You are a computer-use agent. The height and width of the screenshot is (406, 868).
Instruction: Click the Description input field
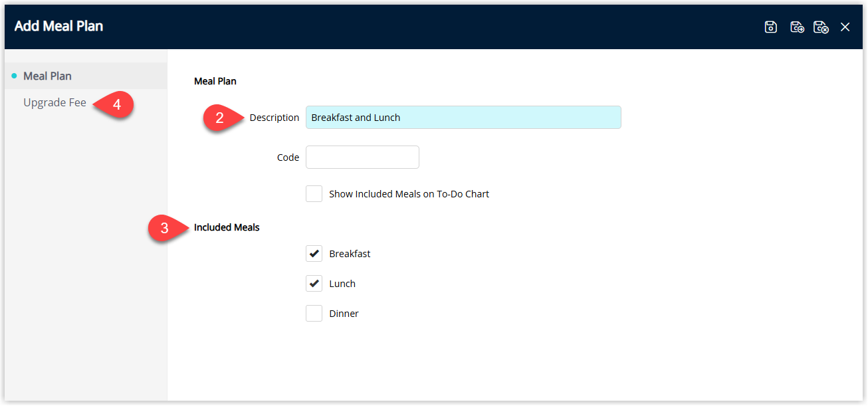pos(463,118)
